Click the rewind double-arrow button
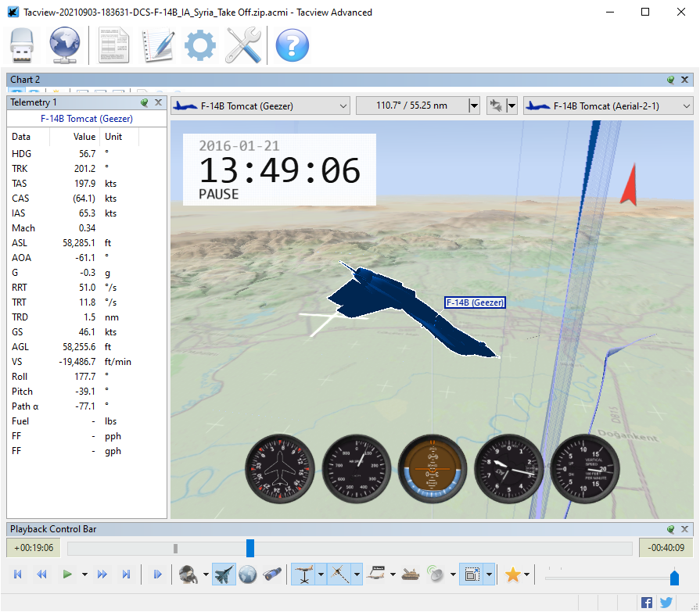The image size is (700, 612). (x=42, y=574)
